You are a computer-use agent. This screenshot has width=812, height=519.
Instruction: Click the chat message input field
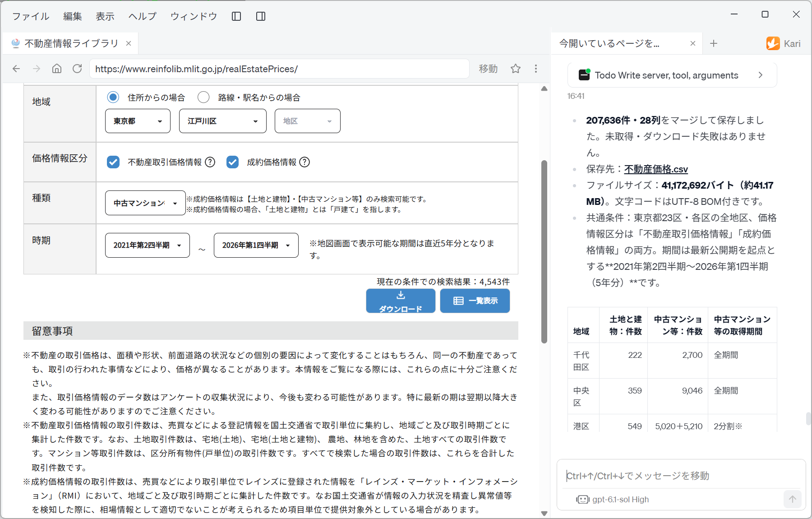(x=681, y=476)
